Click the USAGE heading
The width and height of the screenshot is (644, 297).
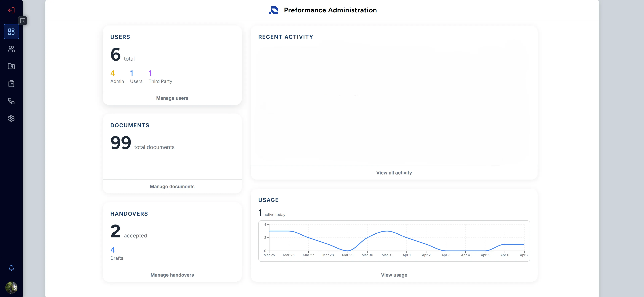click(268, 200)
